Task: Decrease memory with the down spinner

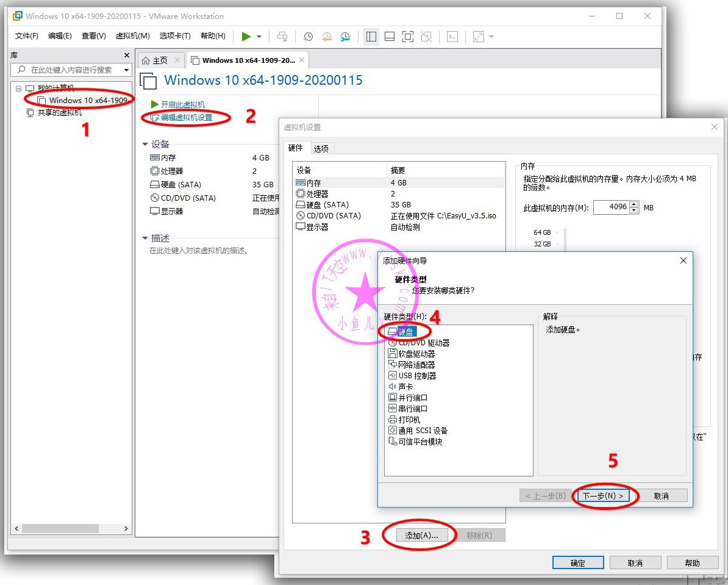Action: [x=634, y=210]
